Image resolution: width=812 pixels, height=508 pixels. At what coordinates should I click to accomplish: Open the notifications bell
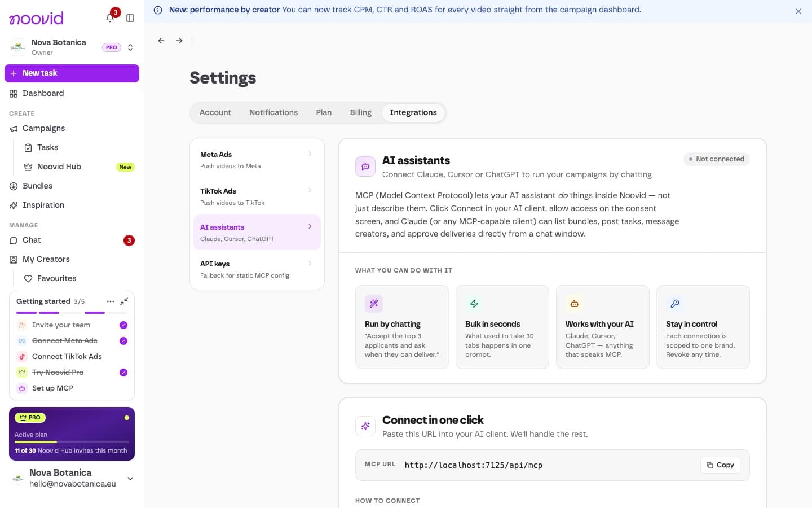(110, 18)
